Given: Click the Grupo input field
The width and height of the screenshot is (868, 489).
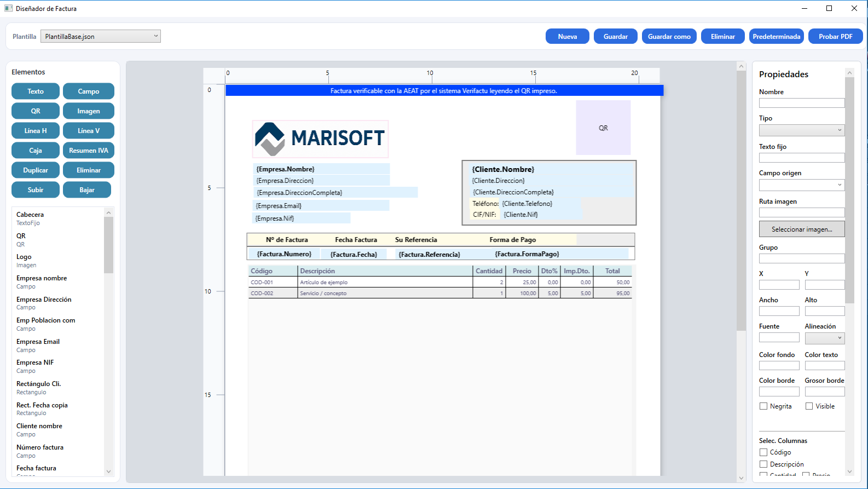Looking at the screenshot, I should [x=802, y=258].
